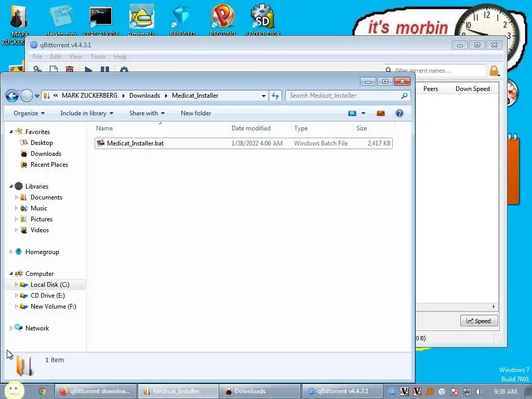Open address bar previous locations dropdown
Viewport: 532px width, 399px height.
pos(263,96)
